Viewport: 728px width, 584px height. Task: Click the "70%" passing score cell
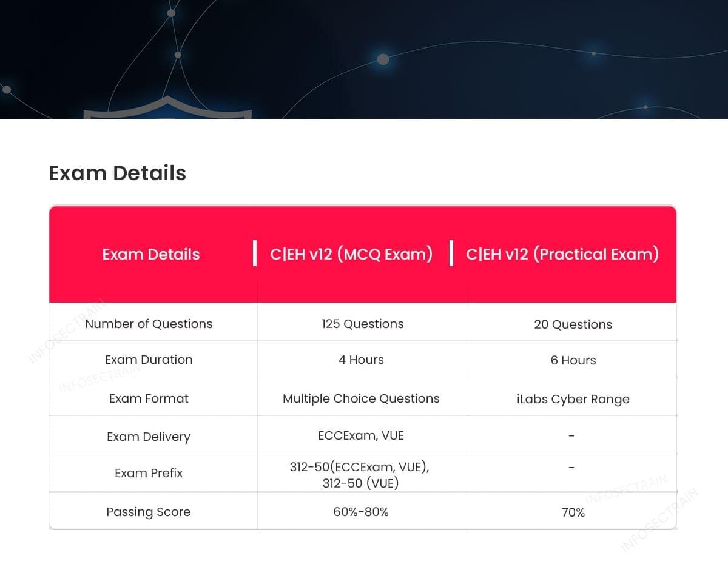point(573,512)
